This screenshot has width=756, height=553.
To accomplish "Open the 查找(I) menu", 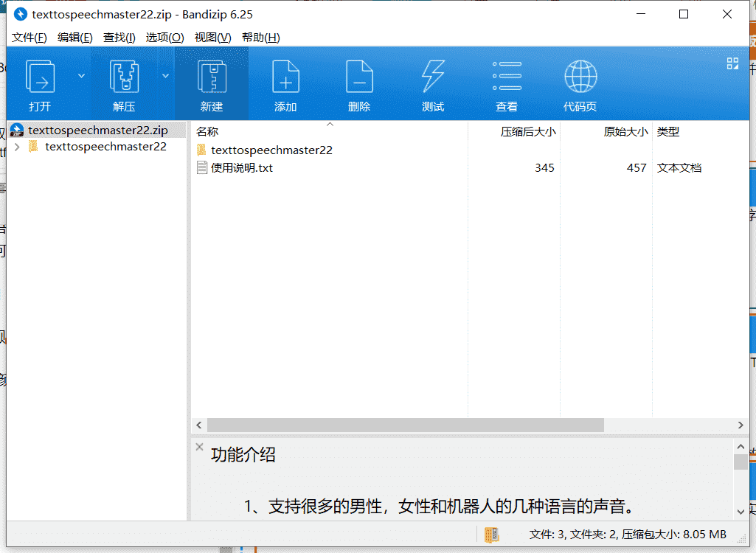I will point(119,37).
